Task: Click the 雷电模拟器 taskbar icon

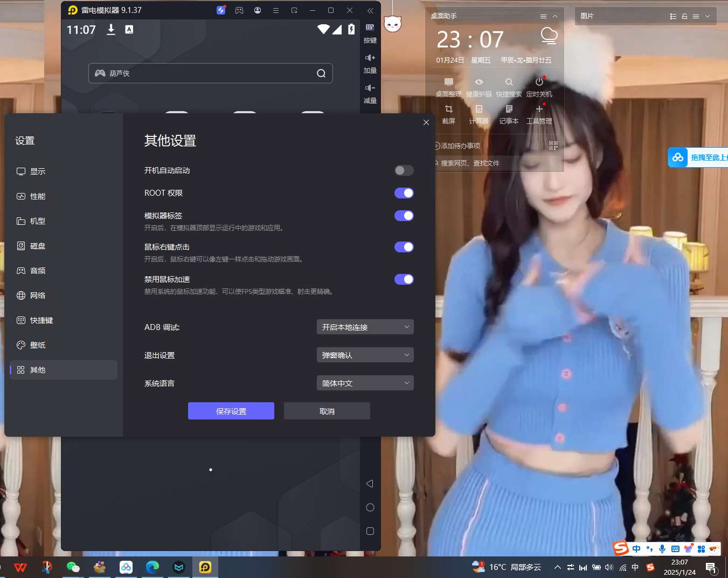Action: click(x=205, y=567)
